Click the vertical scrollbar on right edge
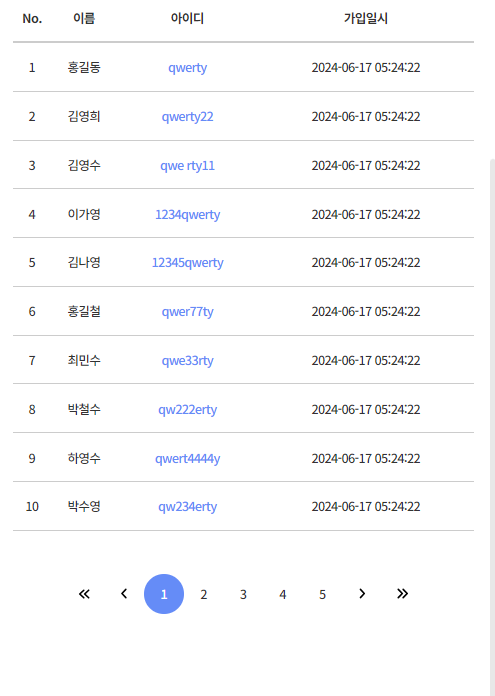This screenshot has width=495, height=696. tap(492, 426)
